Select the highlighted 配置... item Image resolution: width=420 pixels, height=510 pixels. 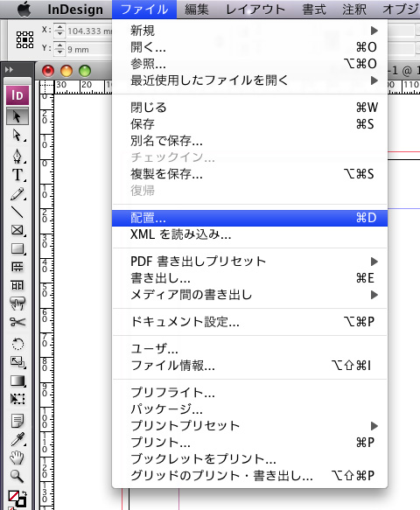coord(250,218)
